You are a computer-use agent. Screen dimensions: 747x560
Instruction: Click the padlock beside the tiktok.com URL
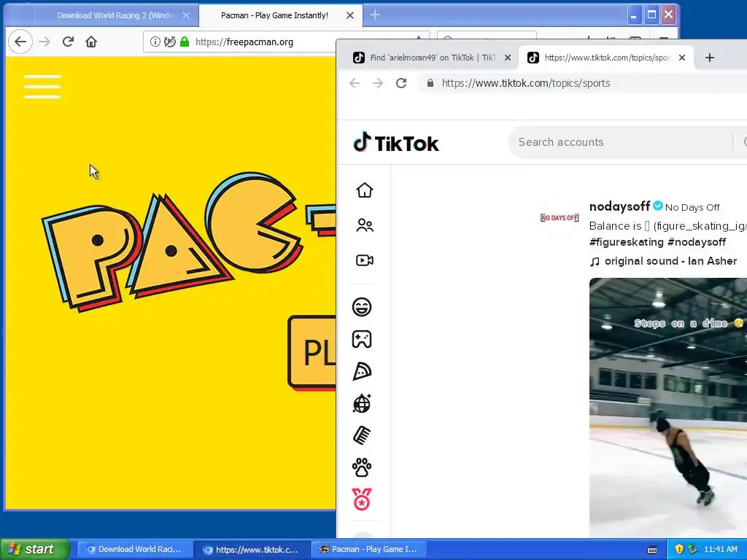[430, 83]
